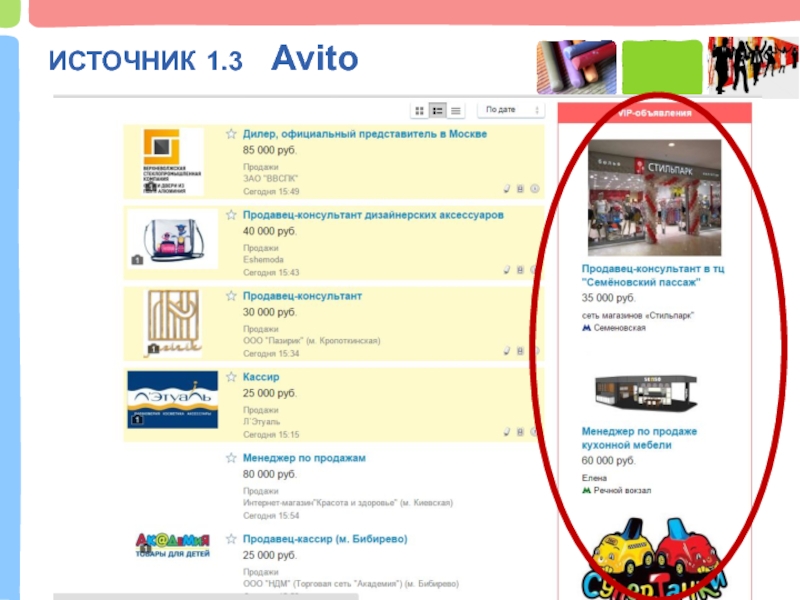This screenshot has height=600, width=800.
Task: Star the Менеджер по продажам listing
Action: [x=231, y=458]
